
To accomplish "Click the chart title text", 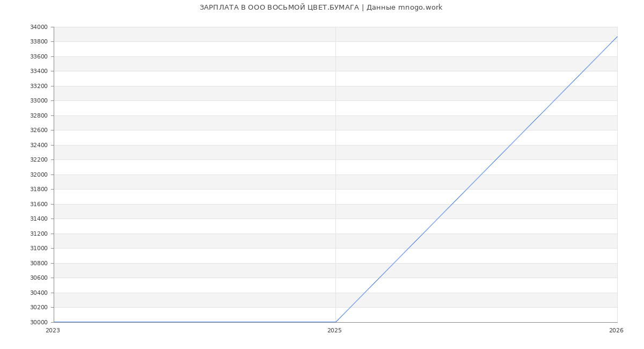I will [x=321, y=8].
